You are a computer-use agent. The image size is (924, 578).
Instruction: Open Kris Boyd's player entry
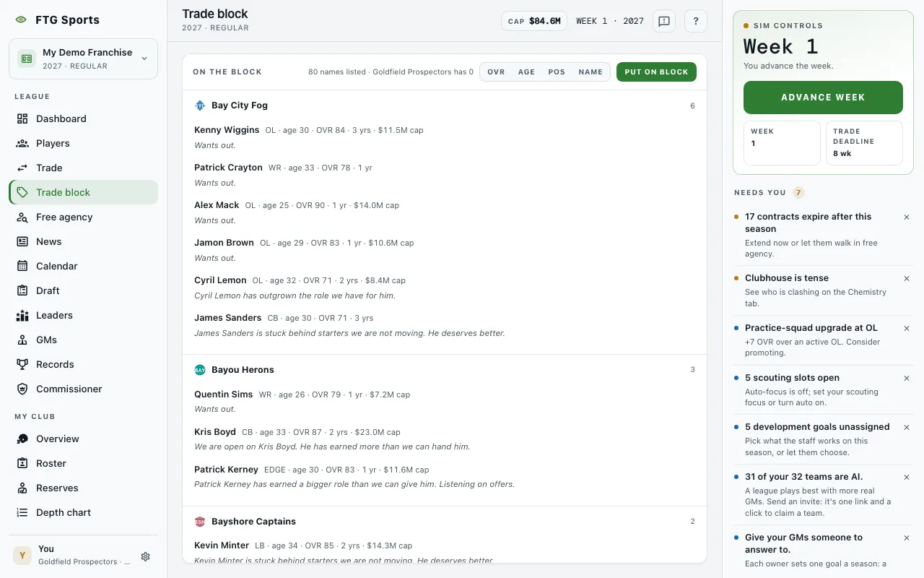215,432
